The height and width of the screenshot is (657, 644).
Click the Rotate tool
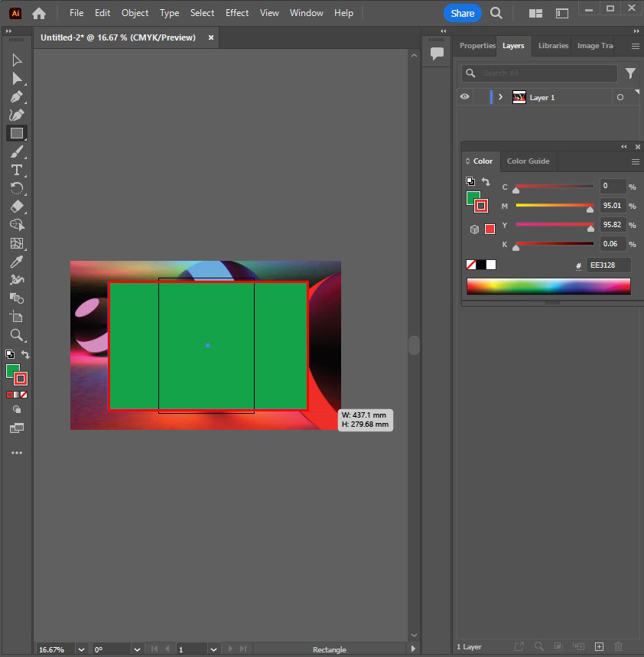tap(16, 188)
